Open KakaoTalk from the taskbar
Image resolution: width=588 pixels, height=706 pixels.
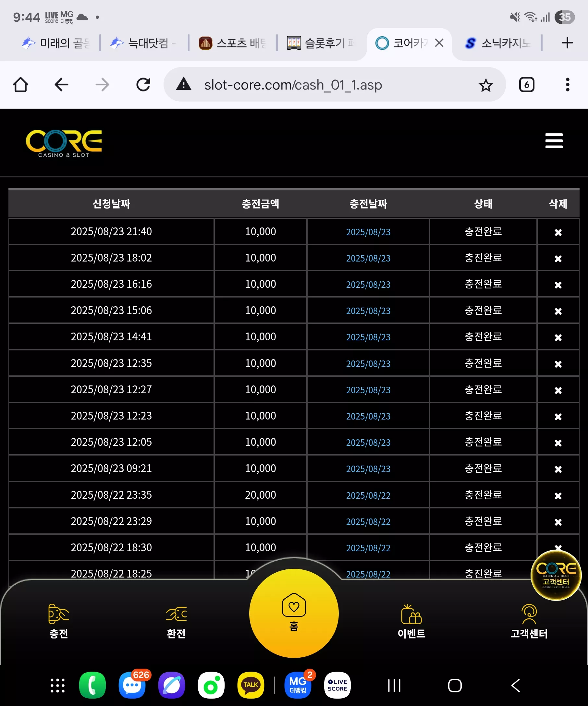tap(251, 685)
